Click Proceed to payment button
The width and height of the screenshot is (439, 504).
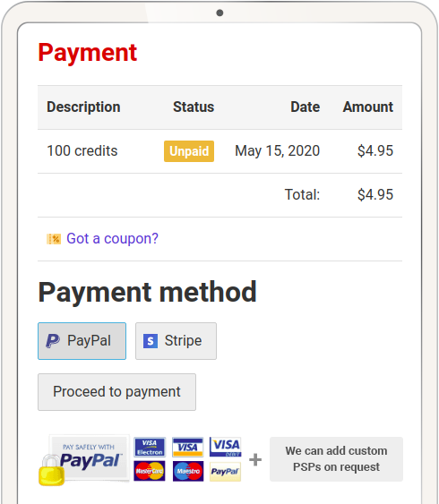pyautogui.click(x=116, y=392)
